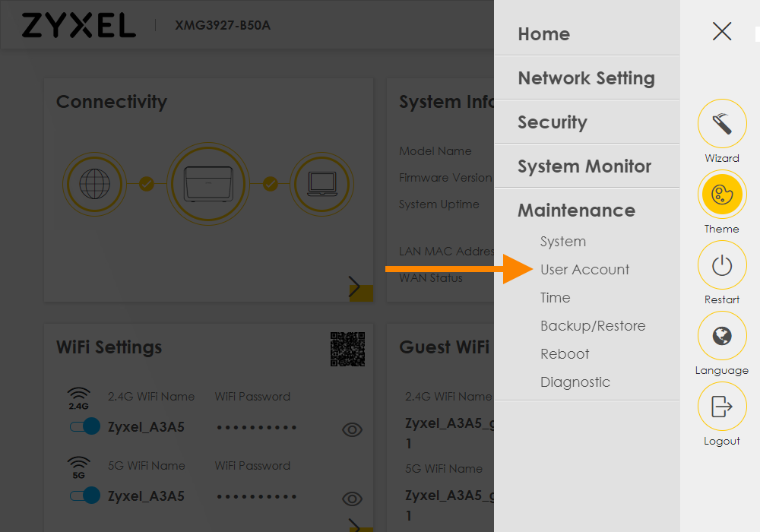Click the laptop client icon in Connectivity
Screen dimensions: 760x532
[321, 184]
